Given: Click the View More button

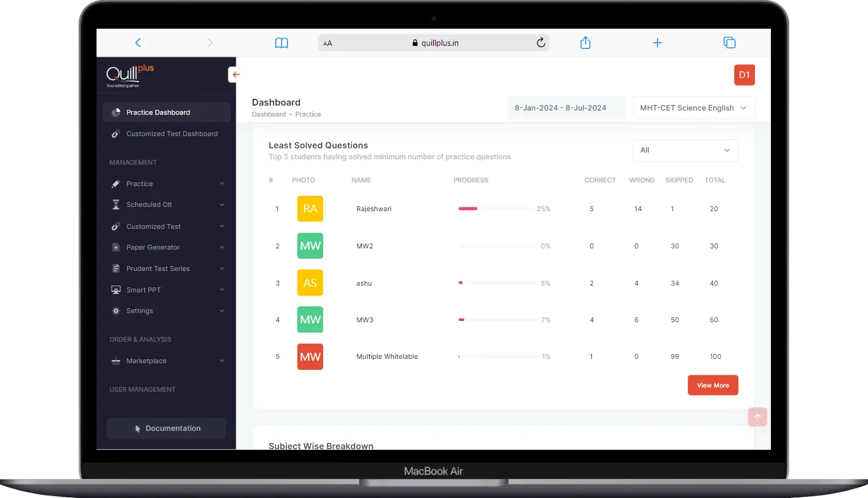Looking at the screenshot, I should click(712, 385).
